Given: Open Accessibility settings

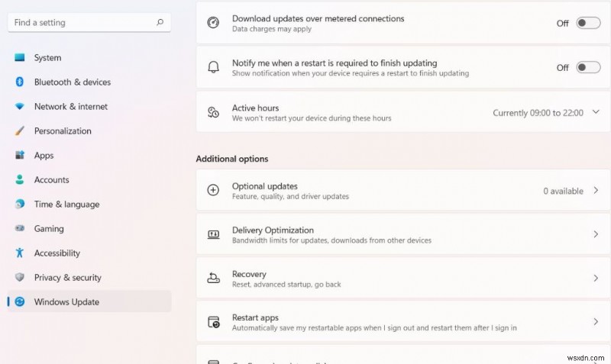Looking at the screenshot, I should pos(89,253).
